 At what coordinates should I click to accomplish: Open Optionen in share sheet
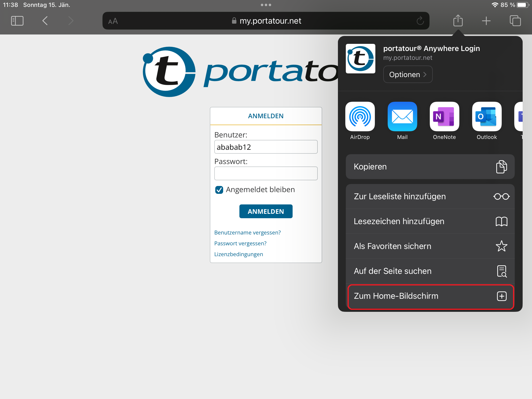pyautogui.click(x=408, y=74)
